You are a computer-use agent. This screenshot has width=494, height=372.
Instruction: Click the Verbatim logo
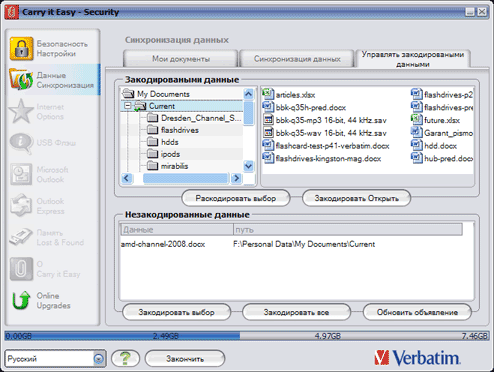pos(417,358)
